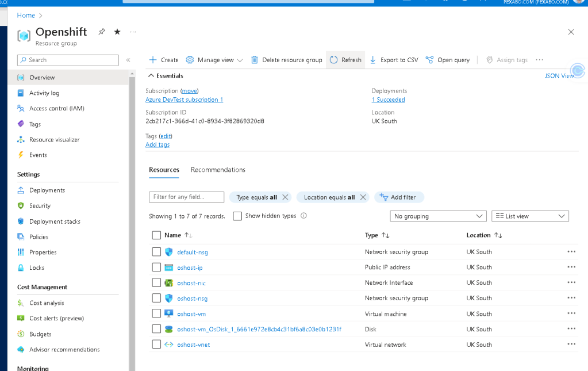Sort resources by Location column
The image size is (588, 371).
point(484,235)
